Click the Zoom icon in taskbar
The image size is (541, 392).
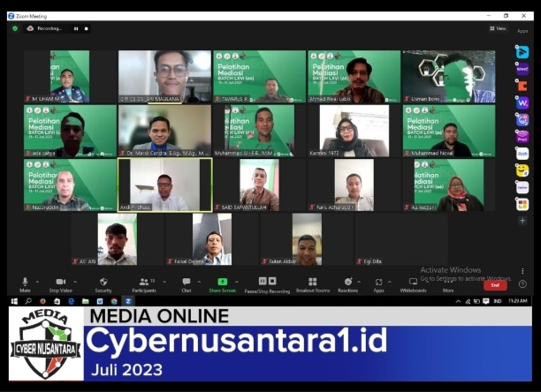click(x=128, y=301)
